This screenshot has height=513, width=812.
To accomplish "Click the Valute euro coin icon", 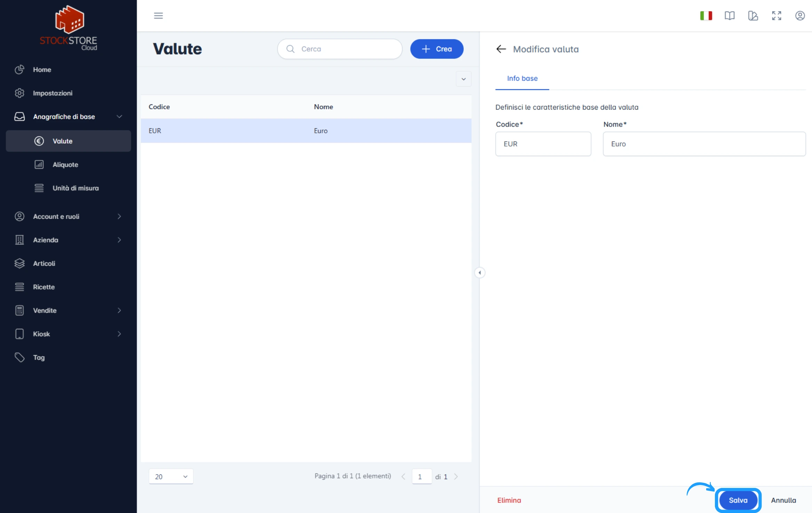I will point(39,141).
